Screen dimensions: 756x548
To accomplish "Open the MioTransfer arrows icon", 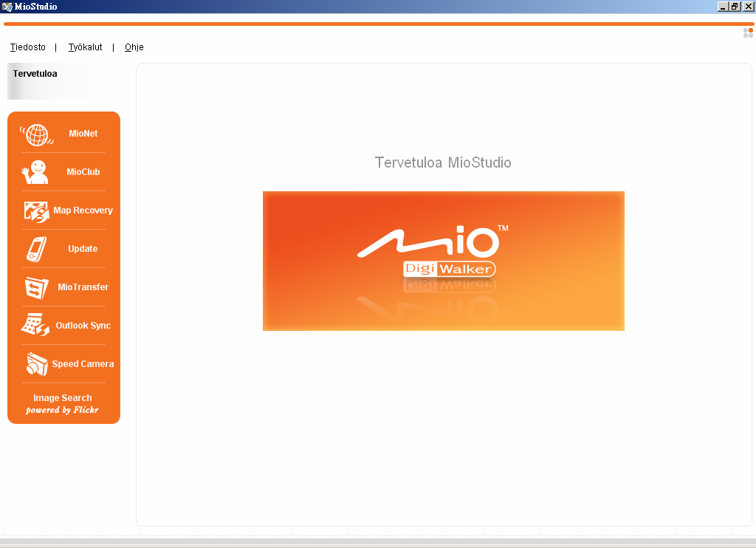I will pyautogui.click(x=37, y=287).
